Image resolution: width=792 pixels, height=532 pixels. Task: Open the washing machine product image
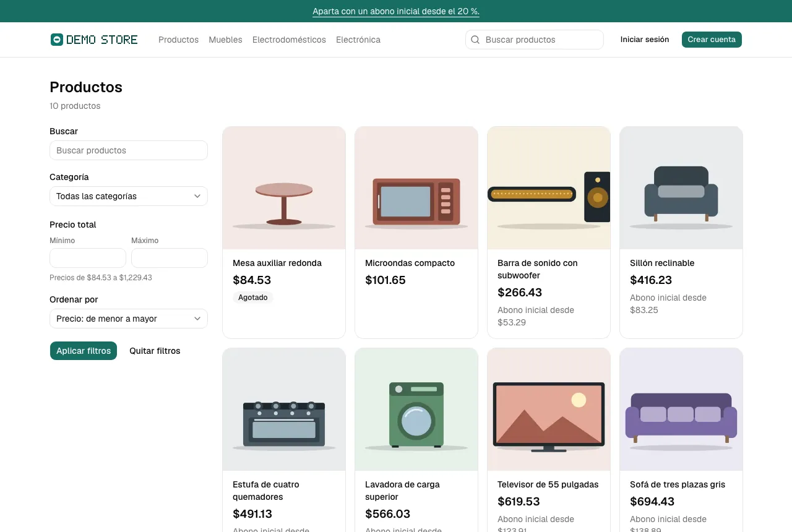click(416, 410)
